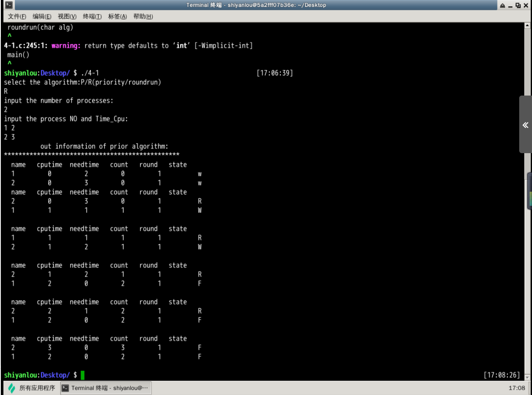The height and width of the screenshot is (395, 532).
Task: Open the 终端 (Terminal) menu
Action: (x=92, y=17)
